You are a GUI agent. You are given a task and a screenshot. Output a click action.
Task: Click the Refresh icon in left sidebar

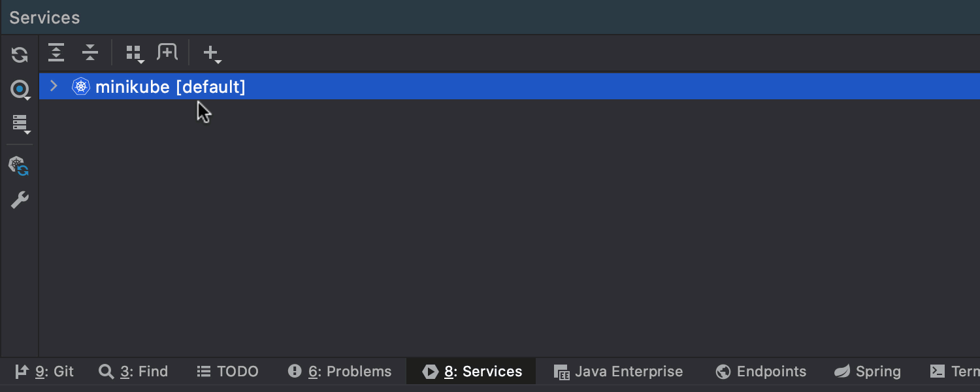pos(20,55)
